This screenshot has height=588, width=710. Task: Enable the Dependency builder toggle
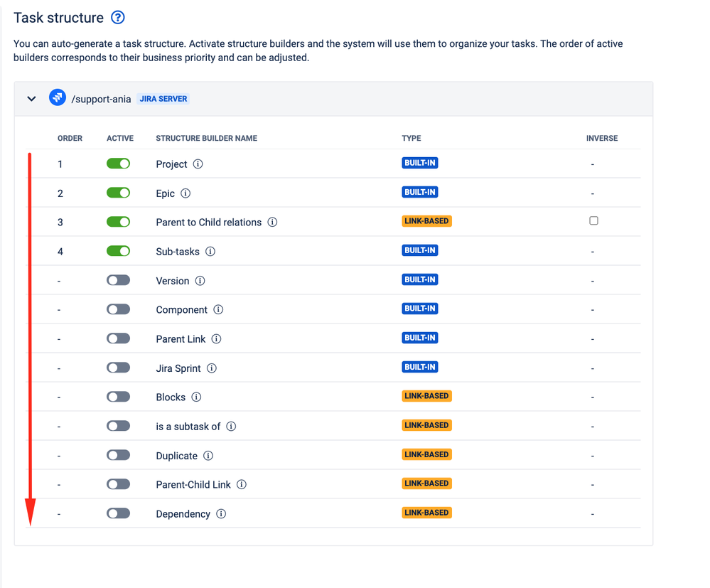point(118,513)
